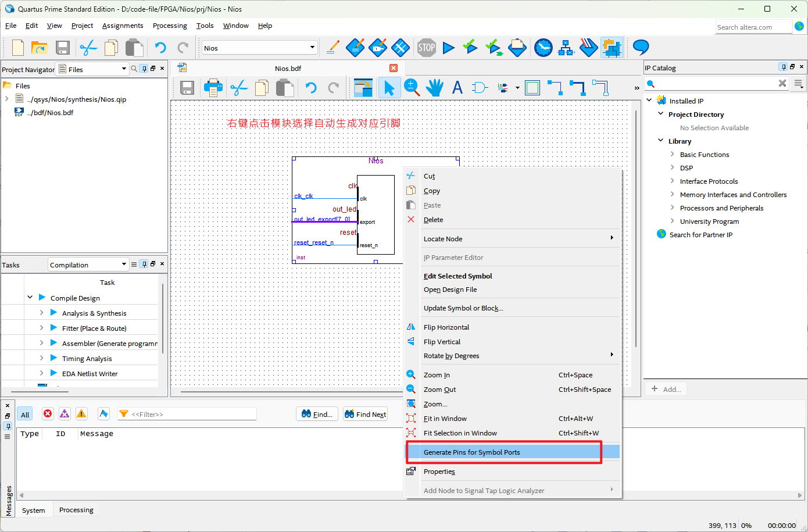Image resolution: width=808 pixels, height=532 pixels.
Task: Toggle the error messages filter red icon
Action: click(48, 414)
